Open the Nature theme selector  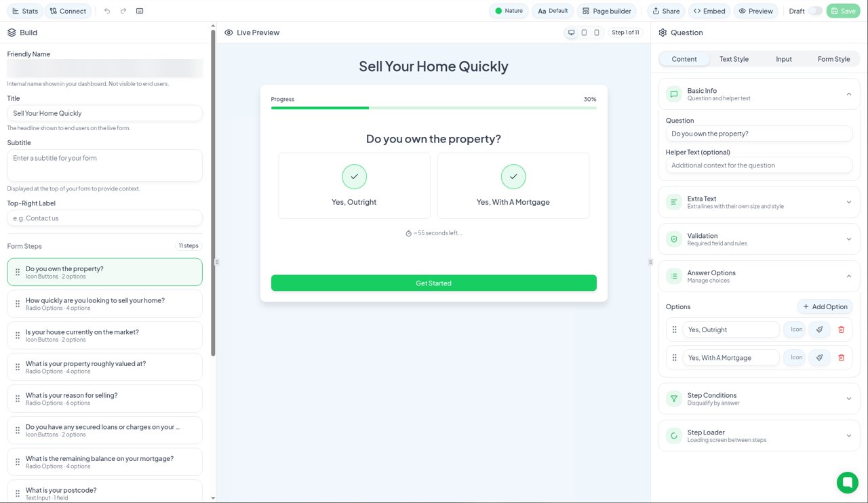tap(509, 11)
